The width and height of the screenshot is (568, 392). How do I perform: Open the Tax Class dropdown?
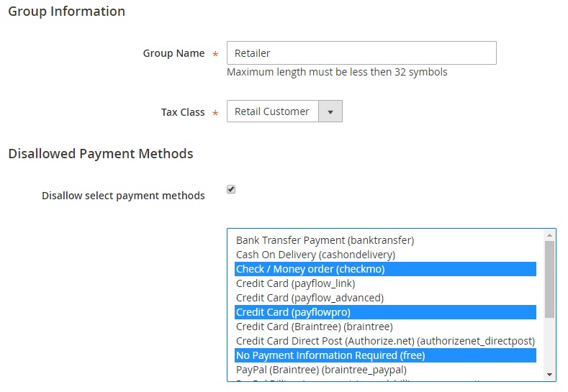[x=273, y=111]
